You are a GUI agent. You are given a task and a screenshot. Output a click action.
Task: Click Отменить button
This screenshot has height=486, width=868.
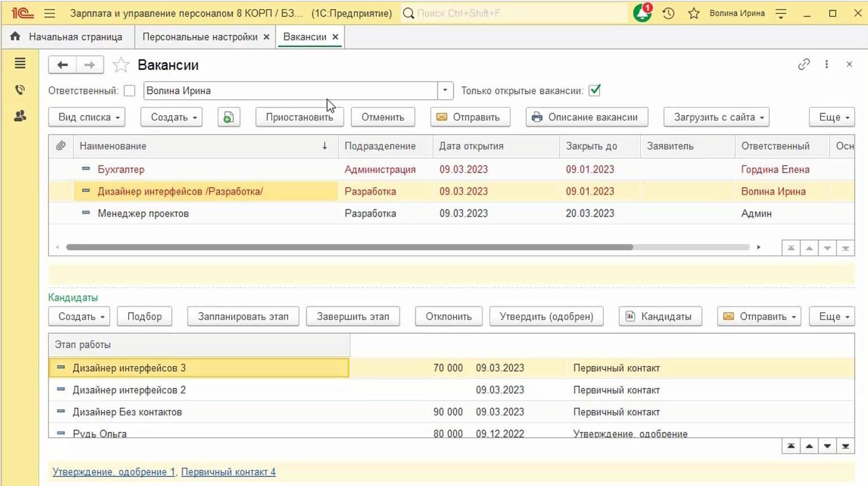coord(383,117)
